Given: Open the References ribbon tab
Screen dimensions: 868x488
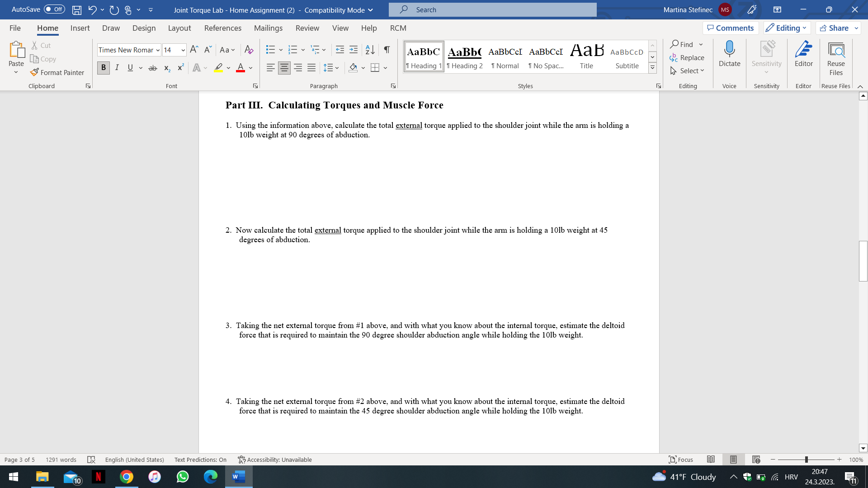Looking at the screenshot, I should tap(222, 28).
